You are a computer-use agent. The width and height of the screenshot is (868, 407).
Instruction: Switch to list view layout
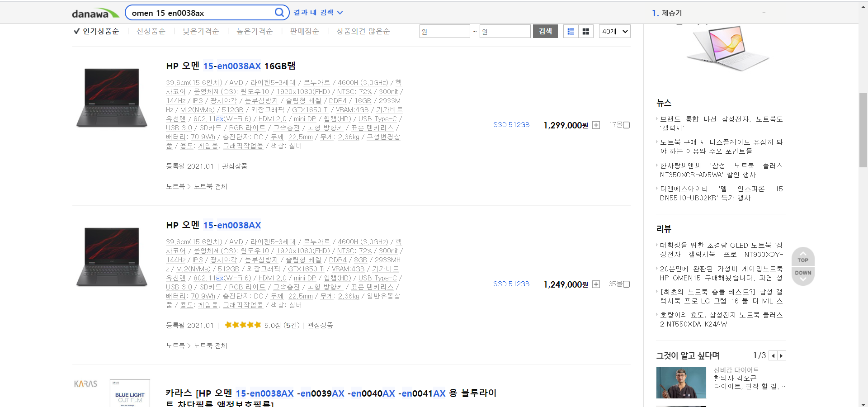571,31
